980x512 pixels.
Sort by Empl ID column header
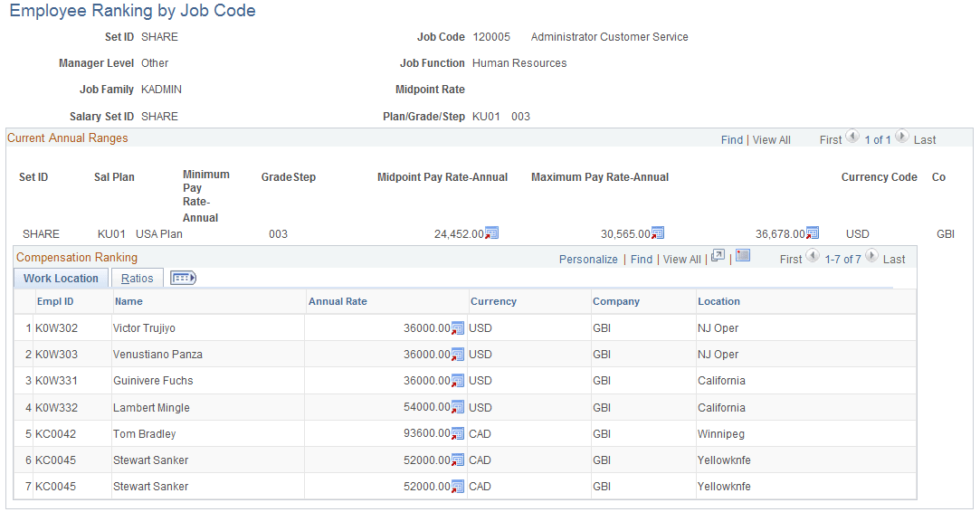[55, 301]
